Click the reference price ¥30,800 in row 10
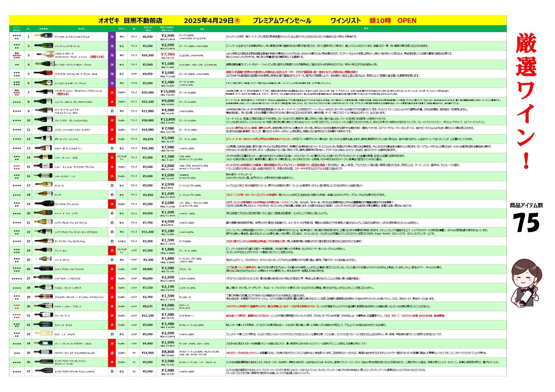555x392 pixels. coord(148,120)
